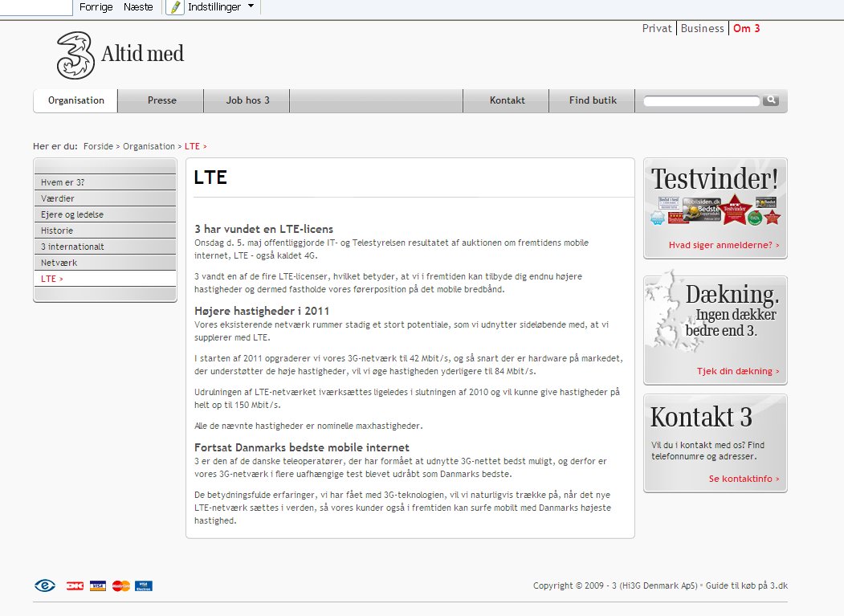Select Historie from the sidebar menu
844x616 pixels.
coord(57,230)
